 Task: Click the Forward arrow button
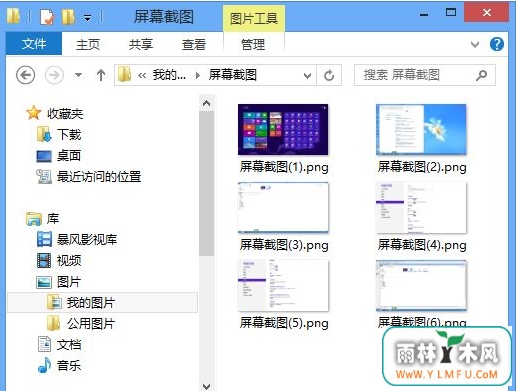point(54,75)
